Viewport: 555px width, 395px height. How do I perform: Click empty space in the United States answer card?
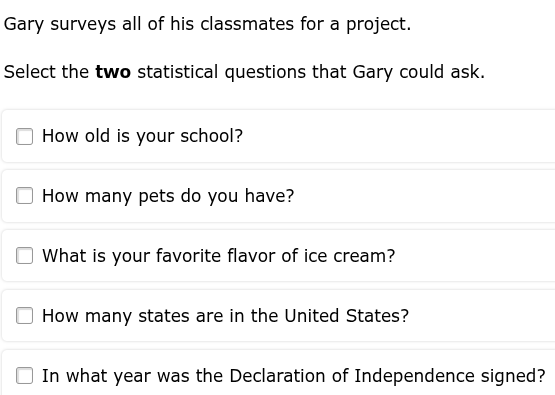[481, 315]
